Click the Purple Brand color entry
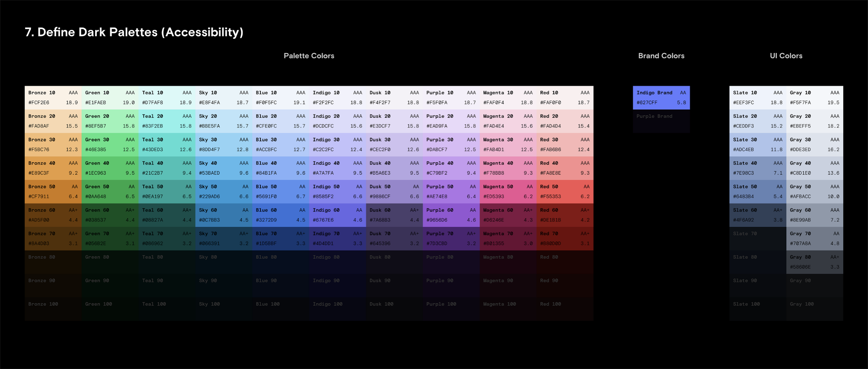Viewport: 868px width, 369px height. click(x=662, y=121)
